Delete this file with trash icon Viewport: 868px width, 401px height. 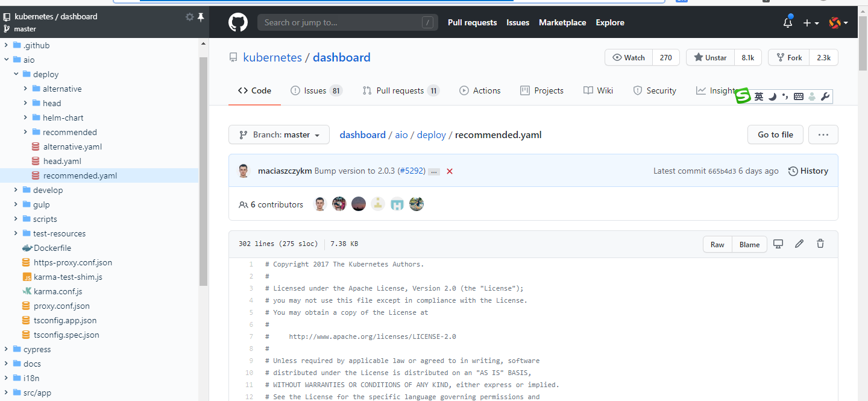[x=820, y=244]
